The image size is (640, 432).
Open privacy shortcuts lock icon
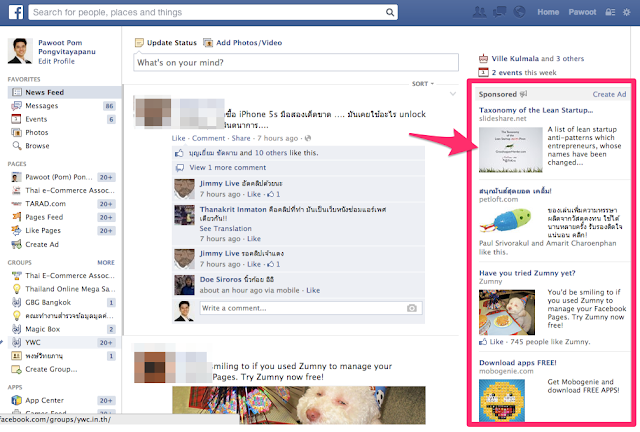coord(610,12)
